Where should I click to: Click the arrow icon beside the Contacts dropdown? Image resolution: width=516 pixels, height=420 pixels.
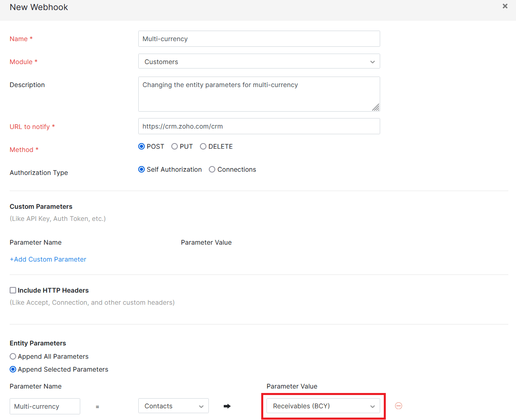point(227,406)
